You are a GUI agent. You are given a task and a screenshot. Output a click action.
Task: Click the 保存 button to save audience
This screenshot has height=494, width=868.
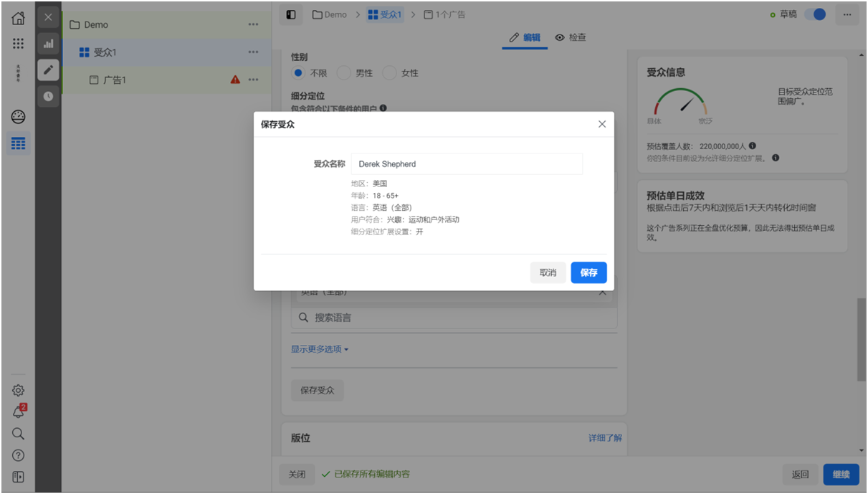[588, 272]
